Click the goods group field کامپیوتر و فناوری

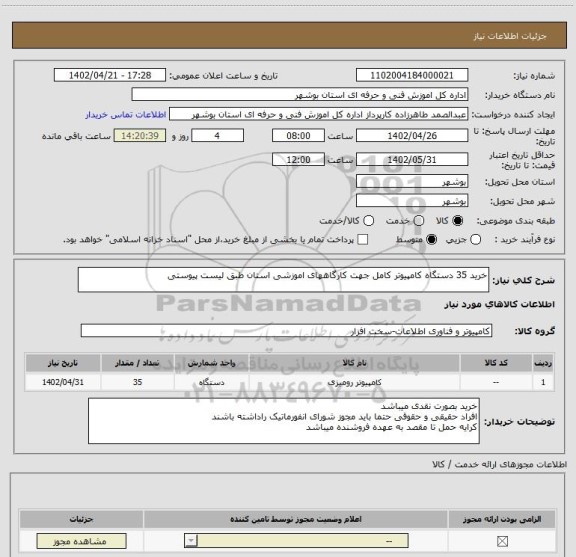tap(286, 331)
